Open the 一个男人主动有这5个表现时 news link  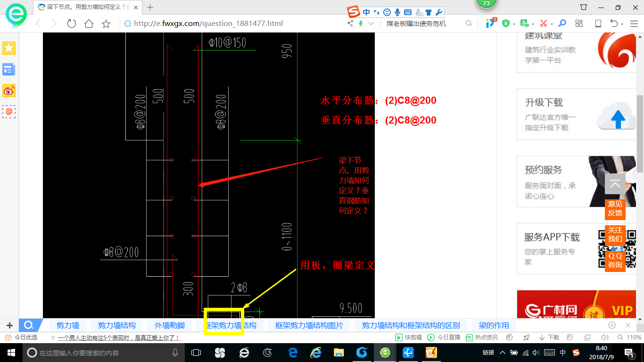click(x=118, y=337)
